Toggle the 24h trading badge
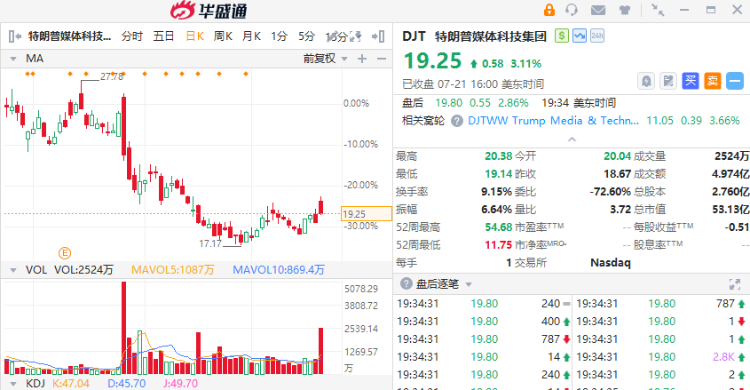The height and width of the screenshot is (390, 750). (x=597, y=36)
